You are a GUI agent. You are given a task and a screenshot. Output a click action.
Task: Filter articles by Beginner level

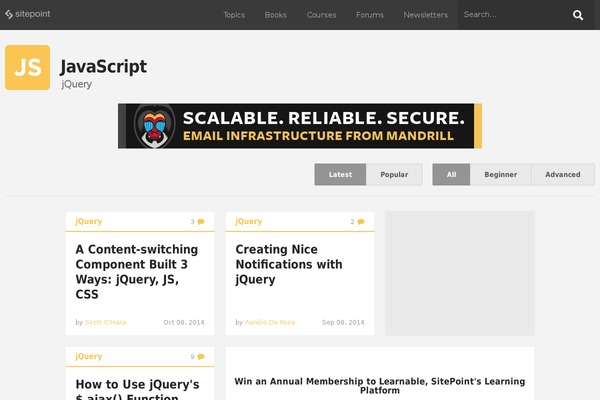tap(501, 175)
